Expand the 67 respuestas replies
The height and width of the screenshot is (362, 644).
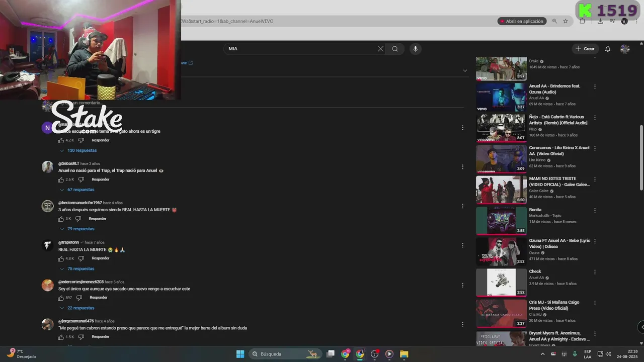(77, 190)
